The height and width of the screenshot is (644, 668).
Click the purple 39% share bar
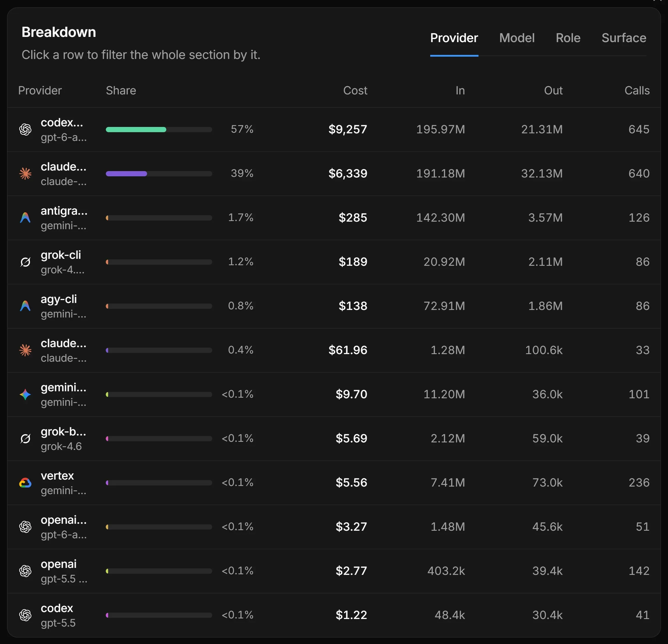pyautogui.click(x=126, y=174)
